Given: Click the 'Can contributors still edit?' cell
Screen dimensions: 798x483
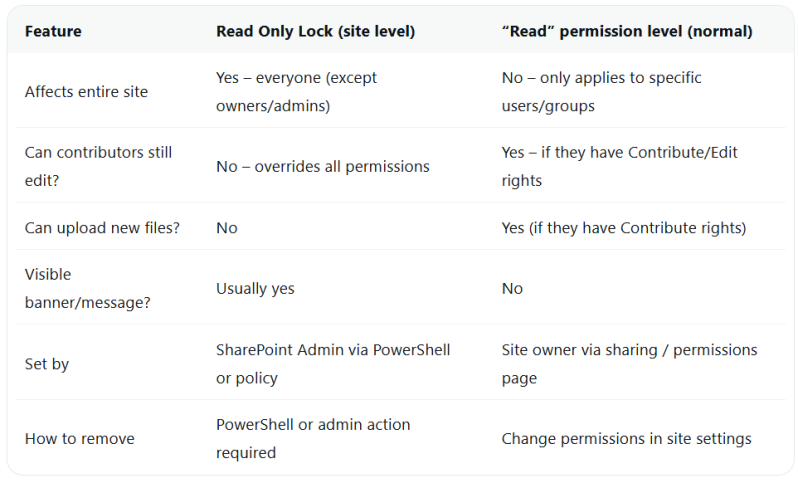Looking at the screenshot, I should coord(98,166).
